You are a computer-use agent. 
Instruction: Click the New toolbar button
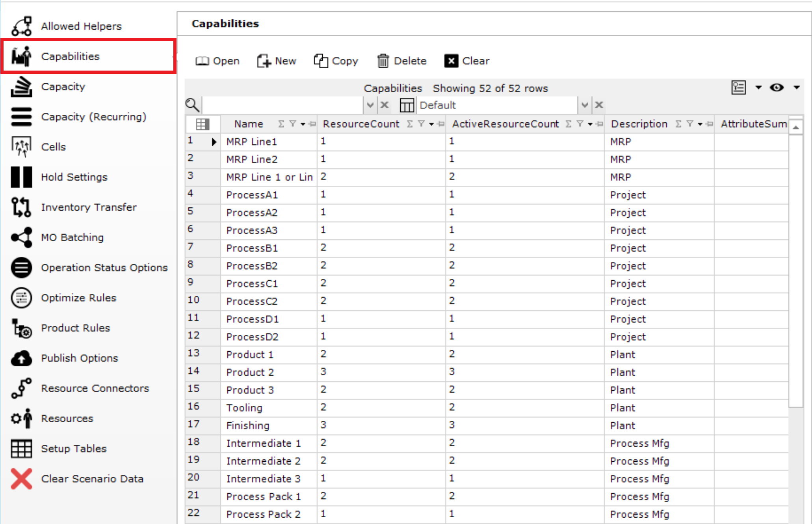click(x=276, y=61)
